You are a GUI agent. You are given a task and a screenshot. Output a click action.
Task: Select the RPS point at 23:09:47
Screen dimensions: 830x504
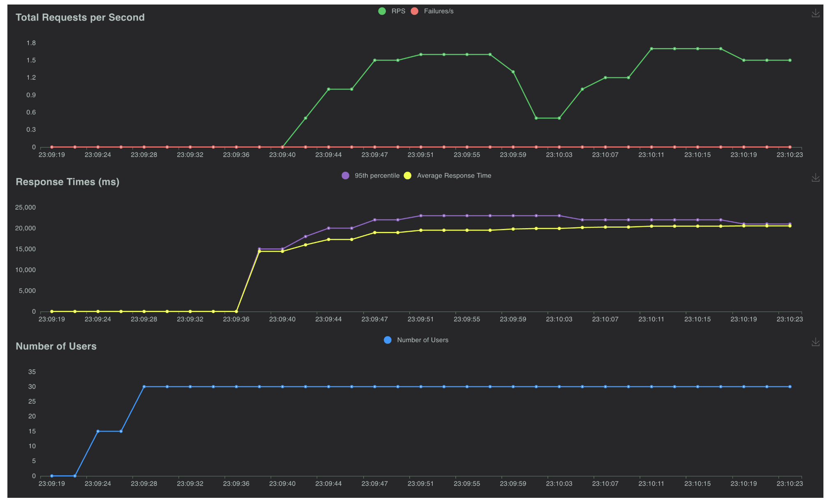click(x=375, y=60)
